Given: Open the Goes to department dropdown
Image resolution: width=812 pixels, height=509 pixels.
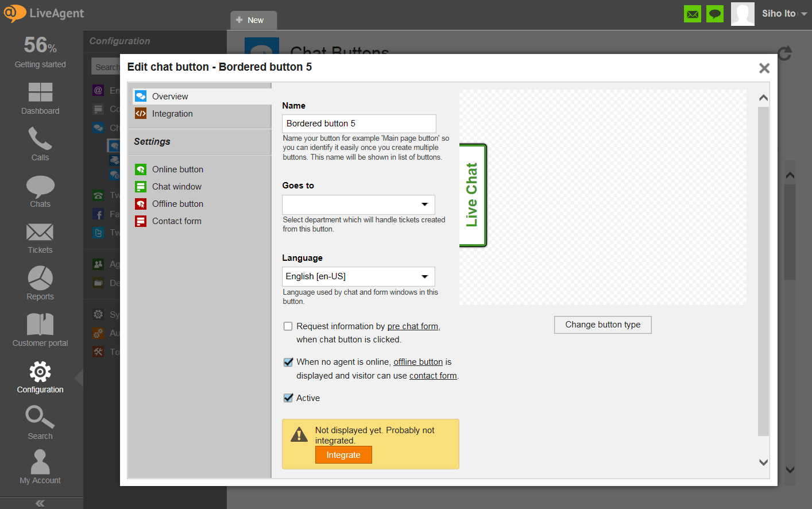Looking at the screenshot, I should [x=358, y=205].
